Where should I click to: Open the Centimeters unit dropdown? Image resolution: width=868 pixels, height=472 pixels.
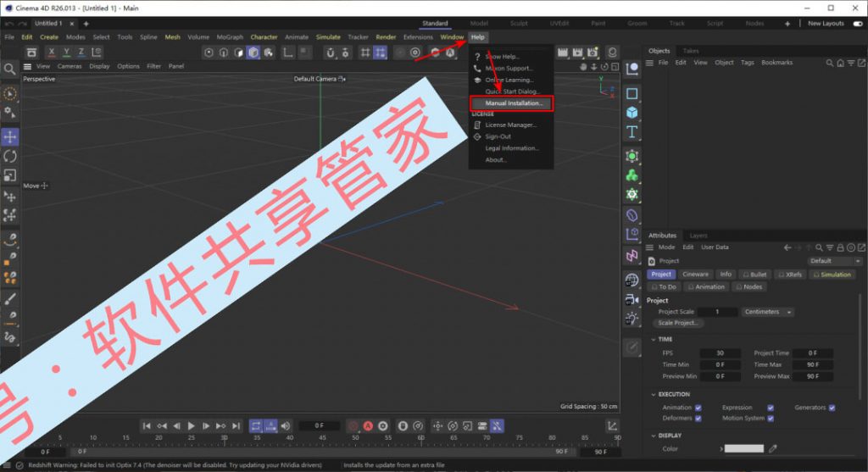click(x=767, y=312)
